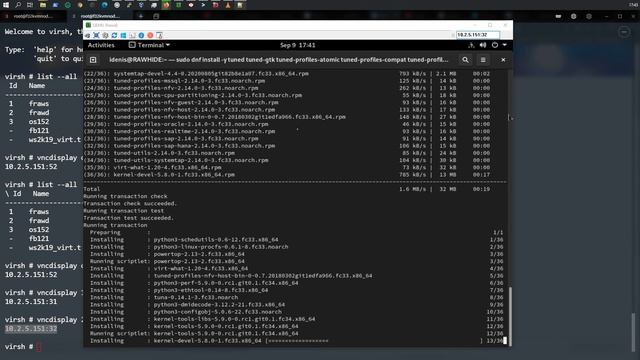The height and width of the screenshot is (360, 640).
Task: Add a new tab in host terminal
Action: 141,16
